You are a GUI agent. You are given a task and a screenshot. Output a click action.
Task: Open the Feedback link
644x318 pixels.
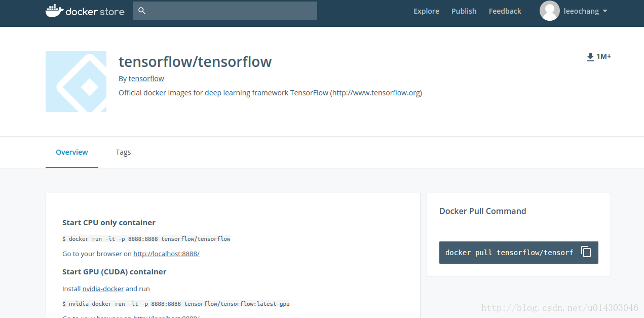pos(505,11)
